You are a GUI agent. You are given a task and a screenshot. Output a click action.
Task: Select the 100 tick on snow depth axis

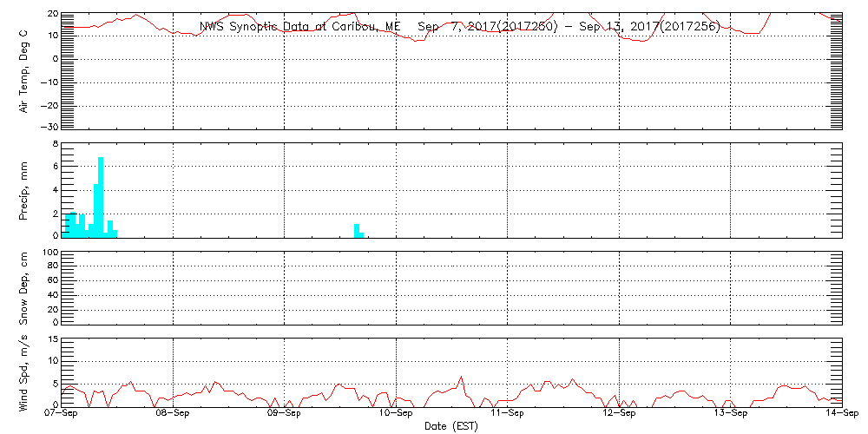(49, 253)
